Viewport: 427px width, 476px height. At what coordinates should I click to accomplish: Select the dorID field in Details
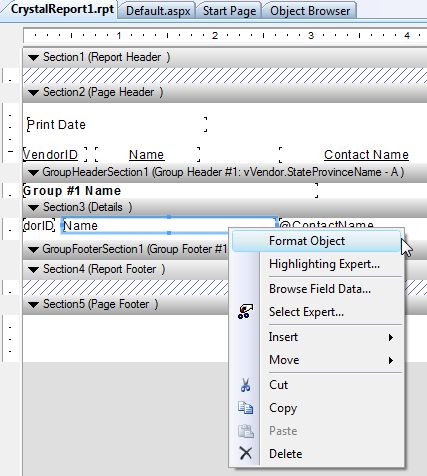pyautogui.click(x=39, y=226)
